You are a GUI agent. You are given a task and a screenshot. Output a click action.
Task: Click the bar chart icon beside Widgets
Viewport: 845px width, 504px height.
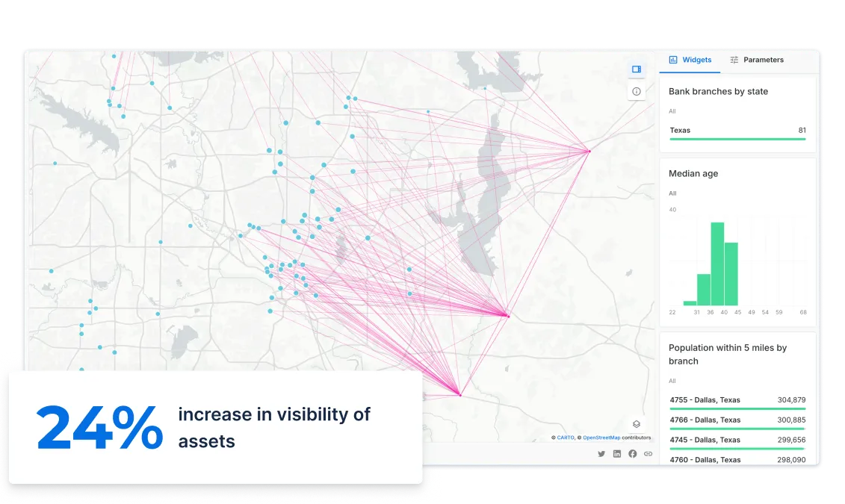point(673,60)
